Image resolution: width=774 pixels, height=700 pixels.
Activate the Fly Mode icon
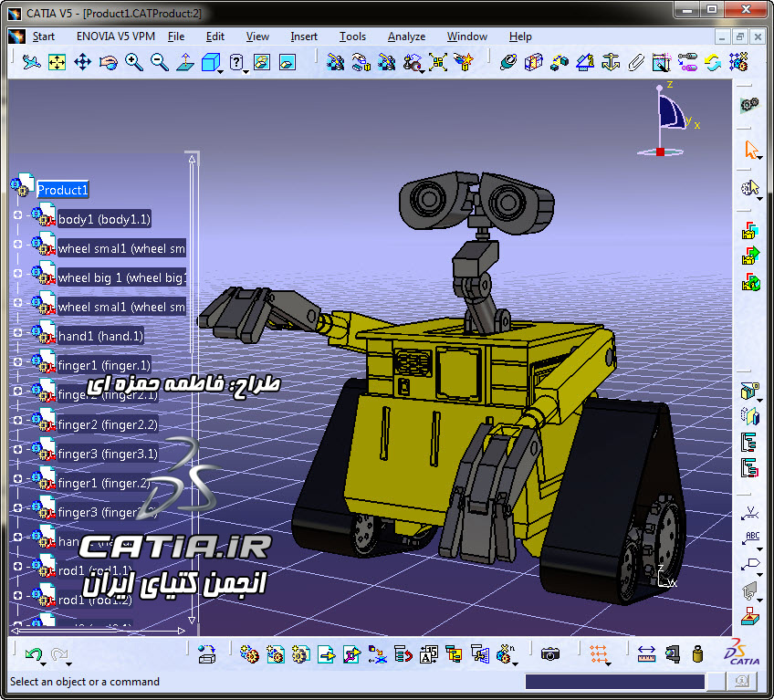pyautogui.click(x=32, y=62)
